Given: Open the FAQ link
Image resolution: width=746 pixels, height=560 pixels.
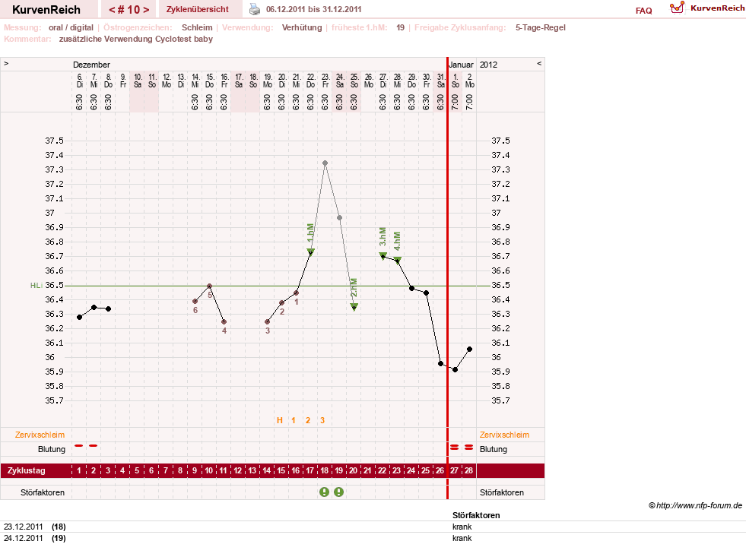Looking at the screenshot, I should (643, 11).
